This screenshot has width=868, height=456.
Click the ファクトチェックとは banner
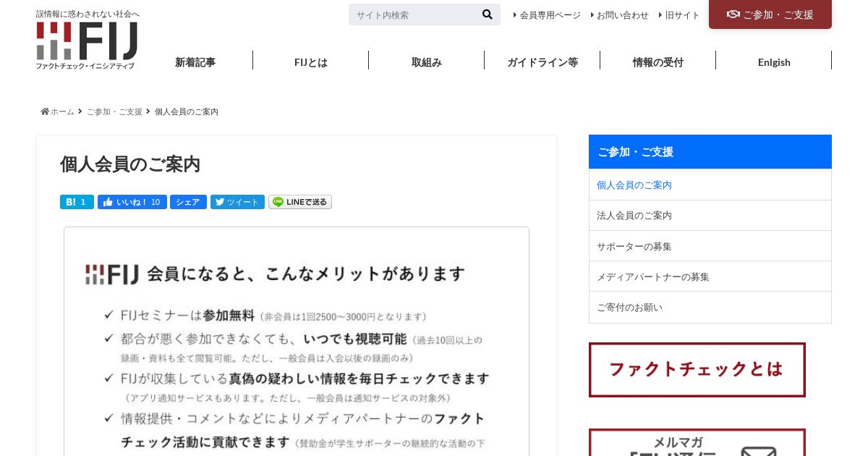tap(697, 370)
